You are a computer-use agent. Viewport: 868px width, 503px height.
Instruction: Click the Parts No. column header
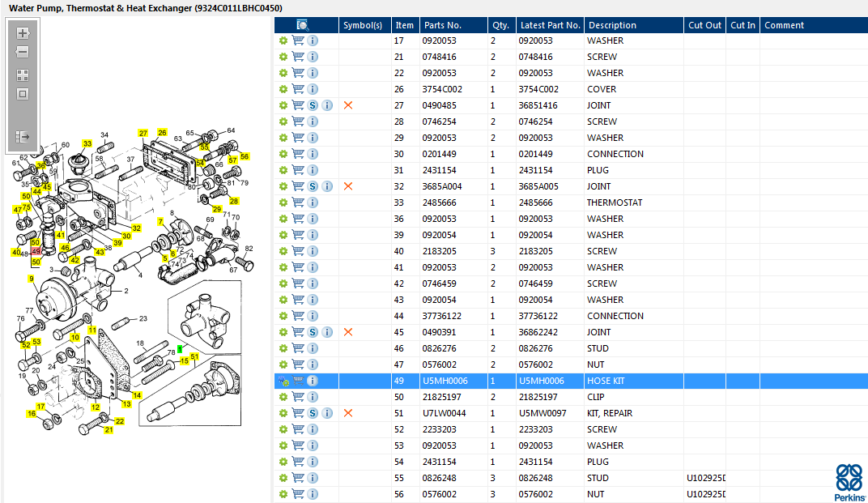(x=443, y=25)
